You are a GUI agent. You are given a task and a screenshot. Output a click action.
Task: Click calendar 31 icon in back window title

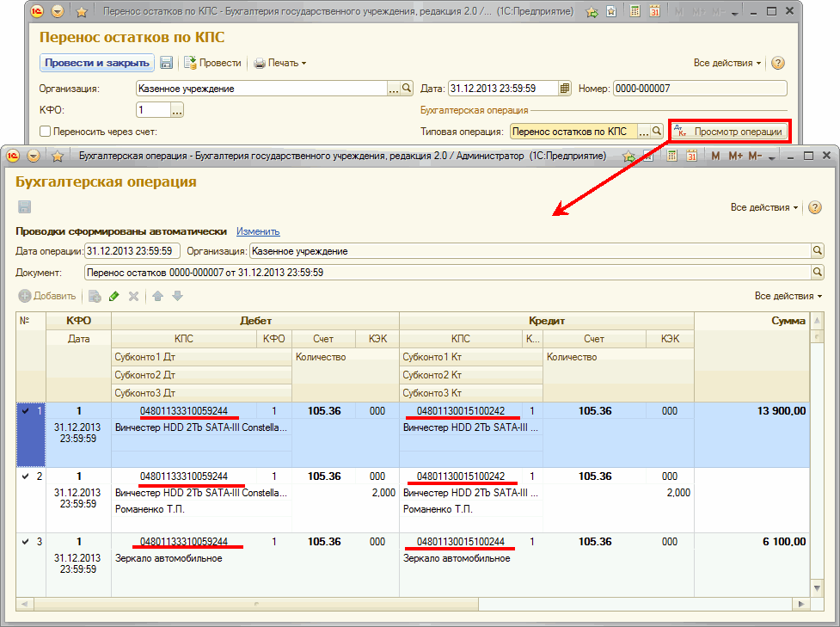pos(654,11)
